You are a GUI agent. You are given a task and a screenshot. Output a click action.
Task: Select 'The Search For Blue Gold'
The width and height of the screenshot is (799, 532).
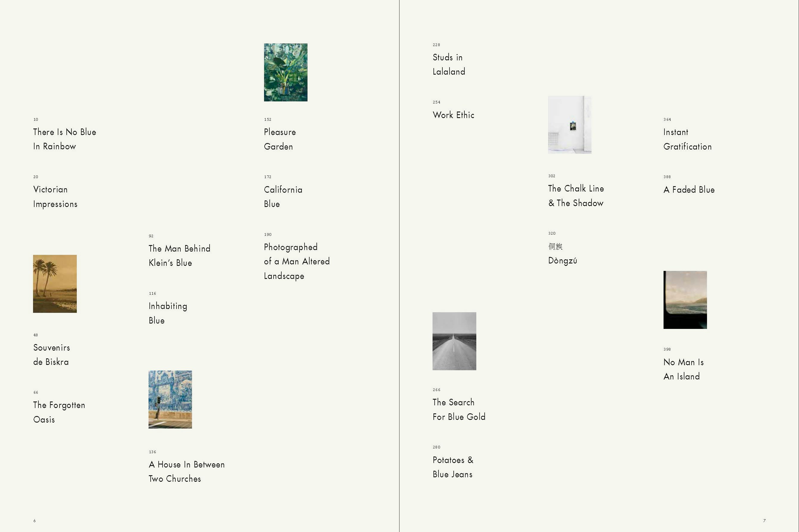[459, 409]
